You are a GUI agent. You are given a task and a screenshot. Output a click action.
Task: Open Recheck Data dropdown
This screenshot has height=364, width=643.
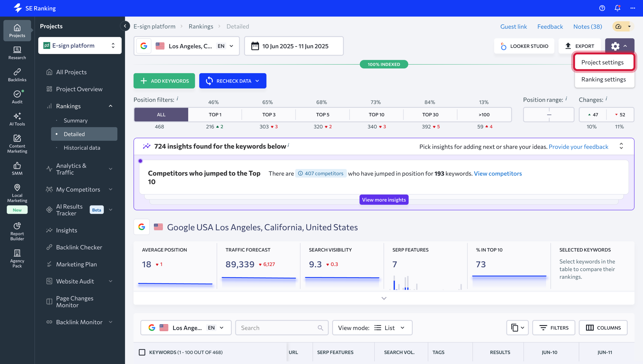pos(232,81)
